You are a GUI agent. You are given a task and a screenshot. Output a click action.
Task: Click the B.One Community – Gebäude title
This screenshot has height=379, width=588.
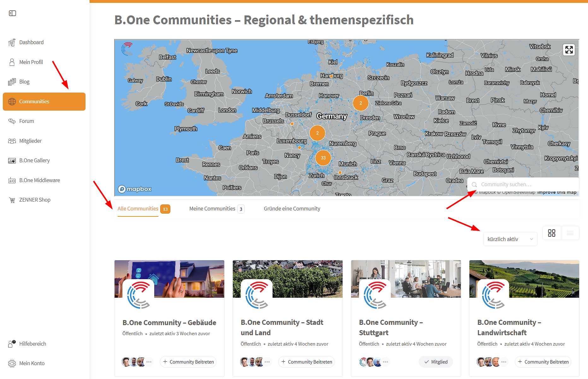coord(169,323)
